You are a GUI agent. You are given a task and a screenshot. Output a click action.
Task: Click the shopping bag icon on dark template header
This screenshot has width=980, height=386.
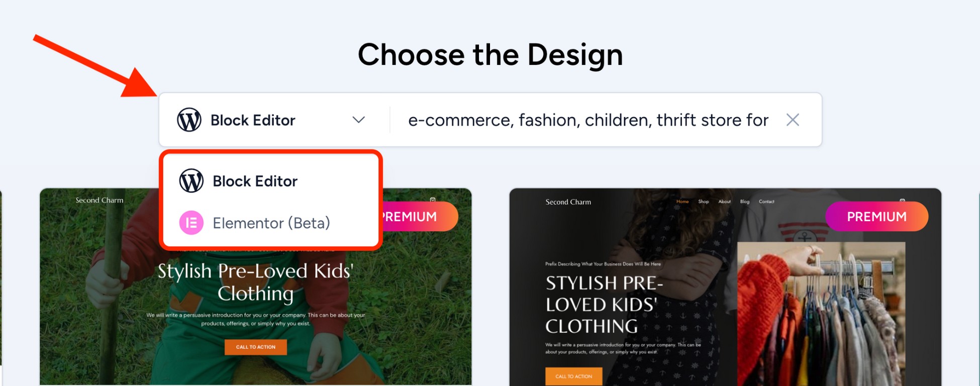coord(903,200)
